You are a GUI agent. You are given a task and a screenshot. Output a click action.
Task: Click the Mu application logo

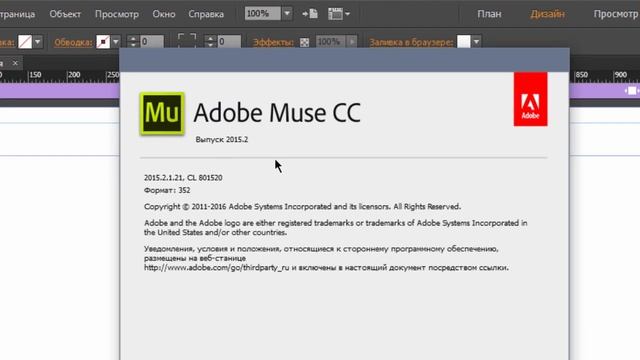pyautogui.click(x=162, y=113)
